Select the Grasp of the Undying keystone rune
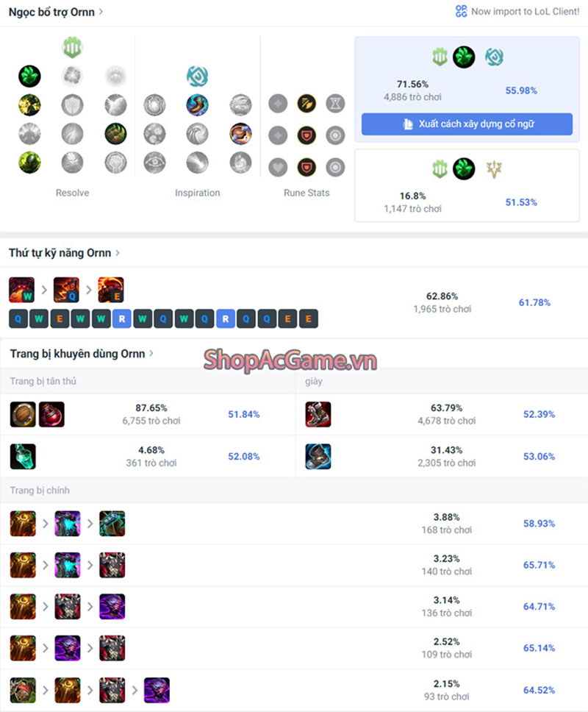Screen dimensions: 588x712 pos(29,76)
